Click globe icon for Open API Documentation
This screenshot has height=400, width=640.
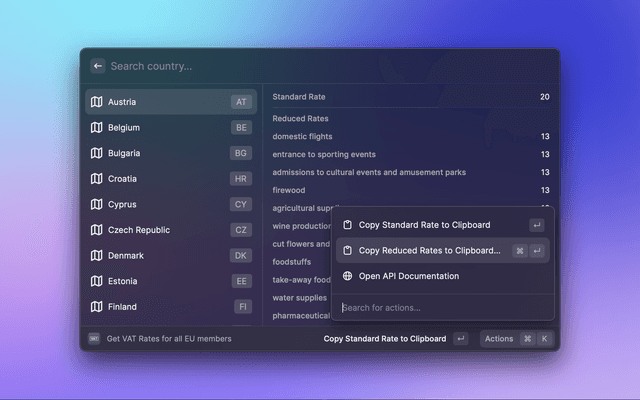click(x=347, y=276)
